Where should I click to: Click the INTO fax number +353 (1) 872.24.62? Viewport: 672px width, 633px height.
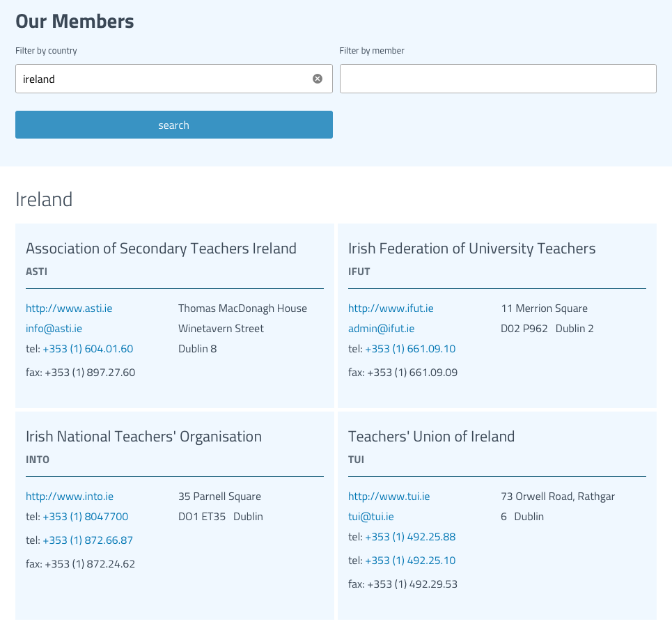tap(90, 564)
